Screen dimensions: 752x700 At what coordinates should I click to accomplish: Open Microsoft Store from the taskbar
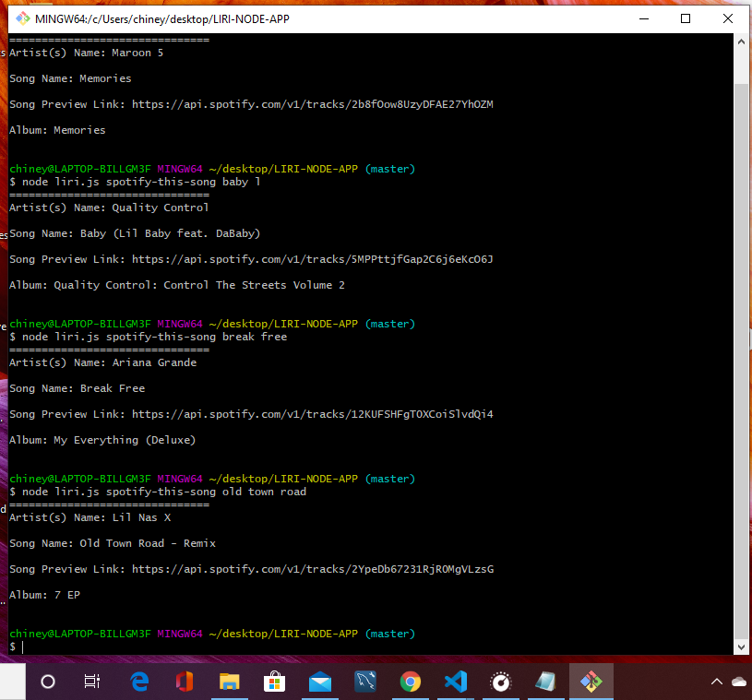tap(275, 682)
